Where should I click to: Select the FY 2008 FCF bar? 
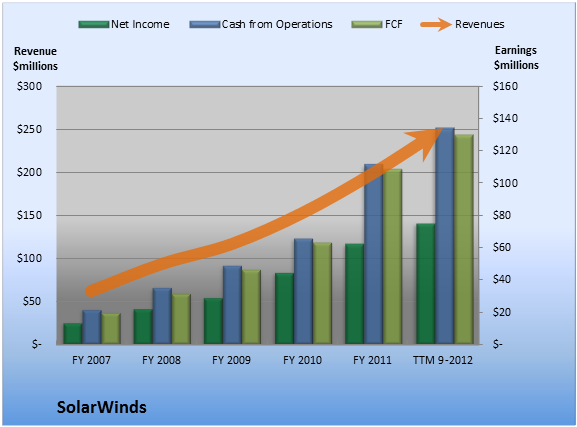[181, 320]
